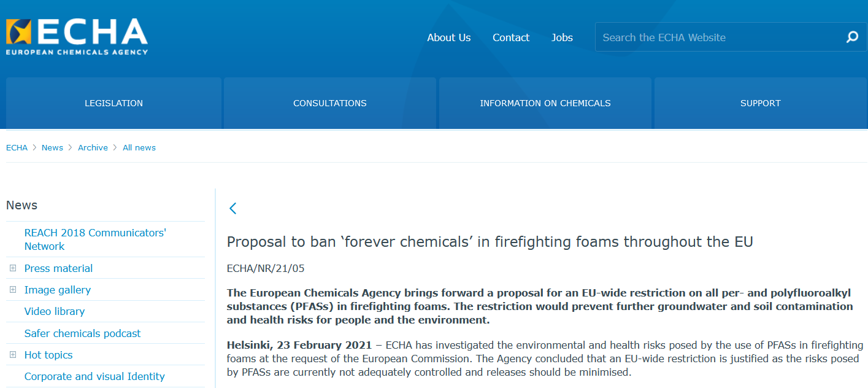The width and height of the screenshot is (868, 388).
Task: Click News breadcrumb link
Action: [x=52, y=147]
